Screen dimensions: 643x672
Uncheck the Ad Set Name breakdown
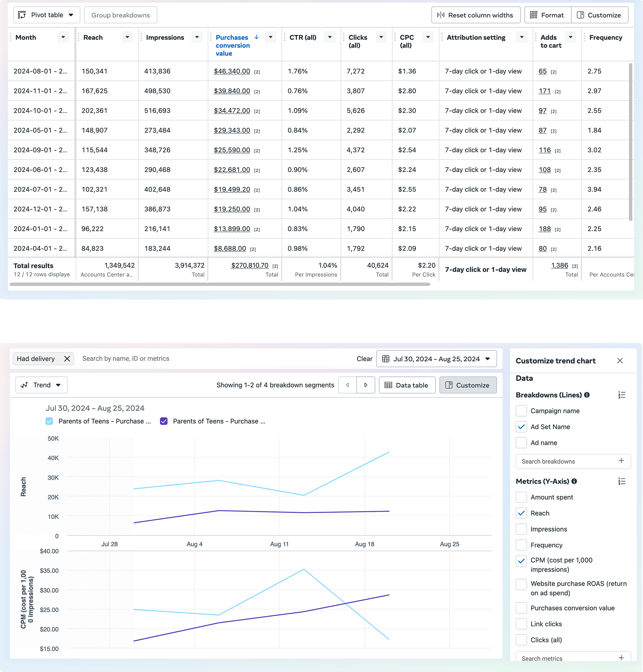point(522,427)
